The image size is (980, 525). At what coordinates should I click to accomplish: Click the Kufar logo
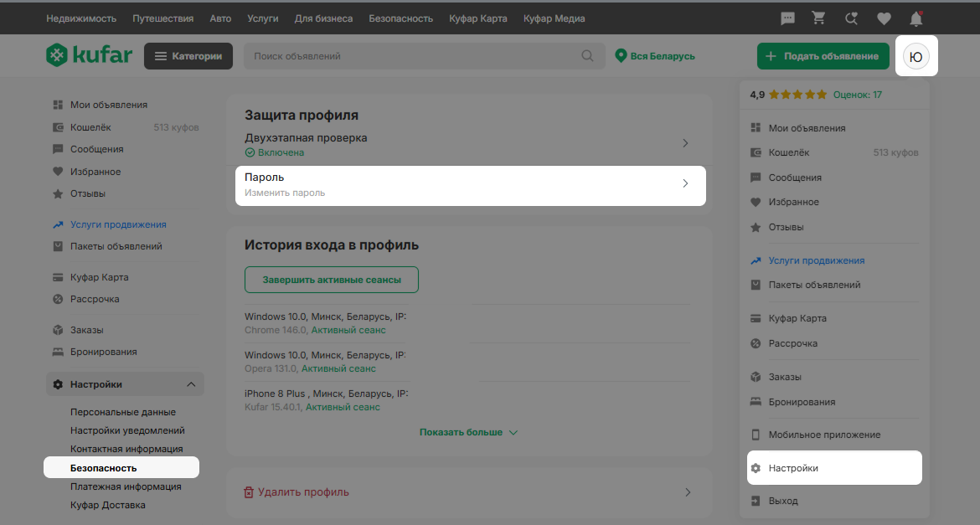pyautogui.click(x=89, y=55)
